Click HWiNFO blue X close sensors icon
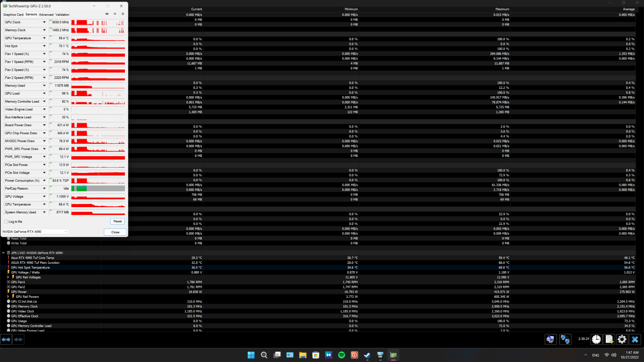644x362 pixels. coord(635,339)
